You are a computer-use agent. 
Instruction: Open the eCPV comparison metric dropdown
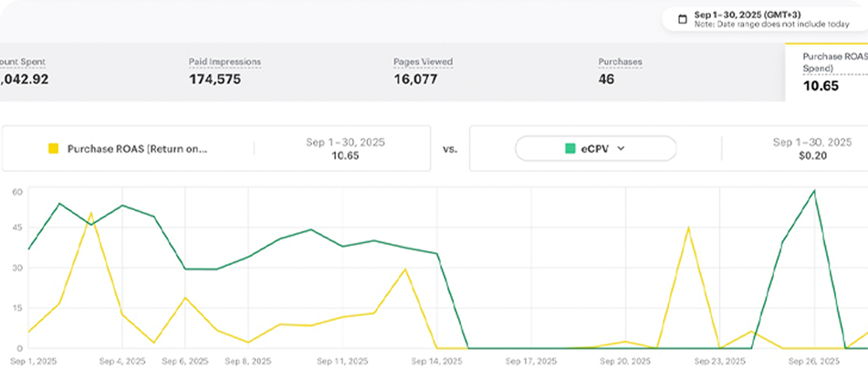[596, 148]
